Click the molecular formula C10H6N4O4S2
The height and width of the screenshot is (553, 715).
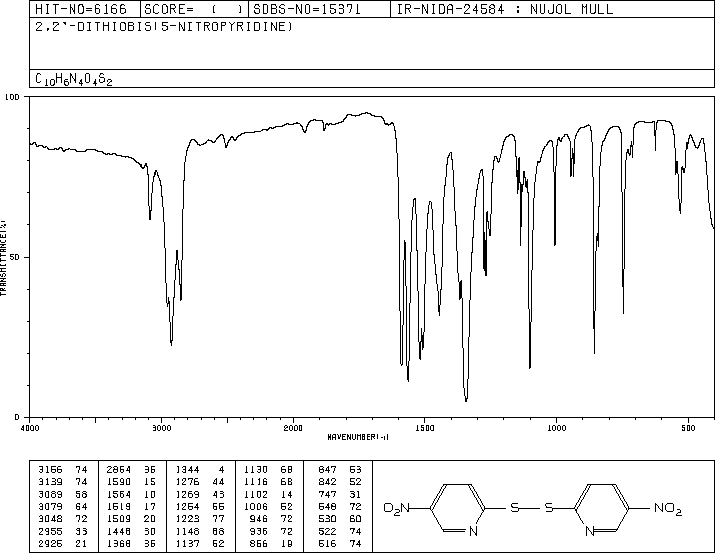pos(73,79)
